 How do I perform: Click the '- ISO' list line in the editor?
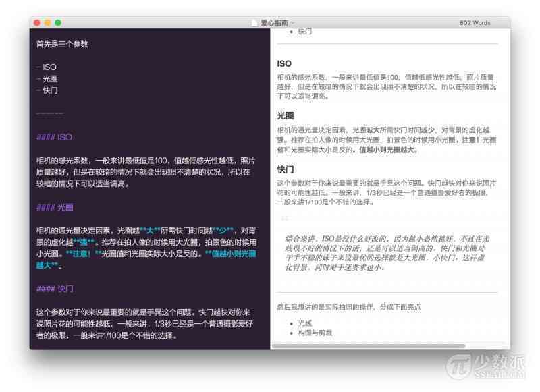[x=47, y=67]
